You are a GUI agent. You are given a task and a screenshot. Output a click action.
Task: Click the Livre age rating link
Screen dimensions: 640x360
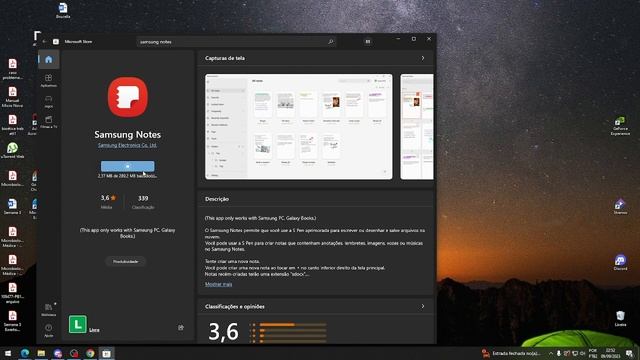click(x=94, y=330)
